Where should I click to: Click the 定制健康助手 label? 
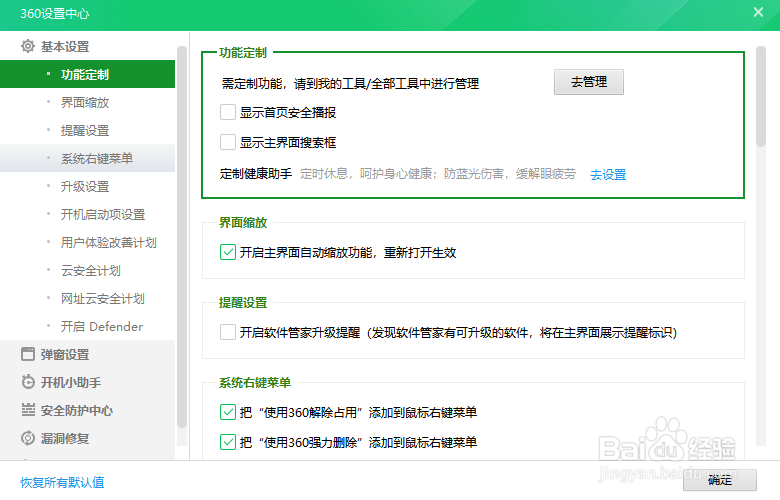click(256, 174)
